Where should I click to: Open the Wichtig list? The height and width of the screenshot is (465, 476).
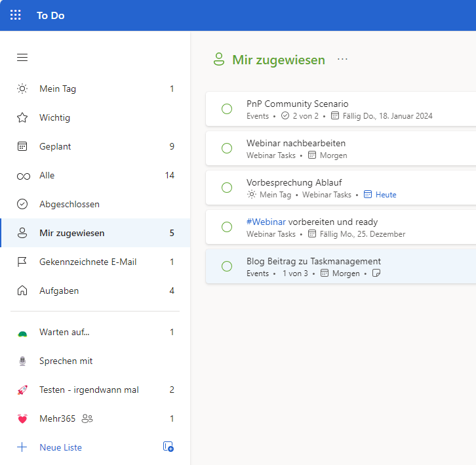pos(95,117)
